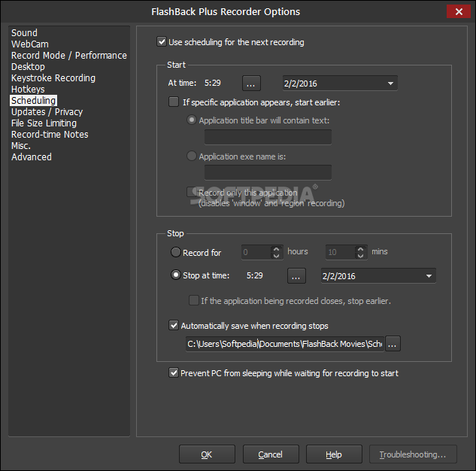Click the title bar text input field
The height and width of the screenshot is (471, 476).
[268, 137]
